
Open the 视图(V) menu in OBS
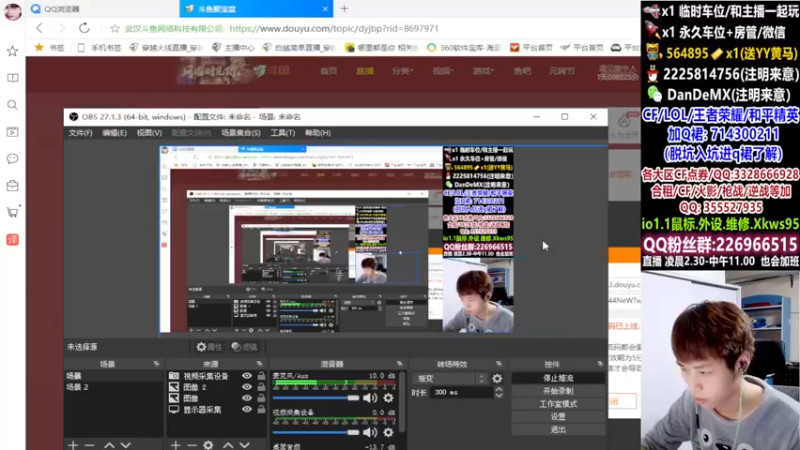149,133
